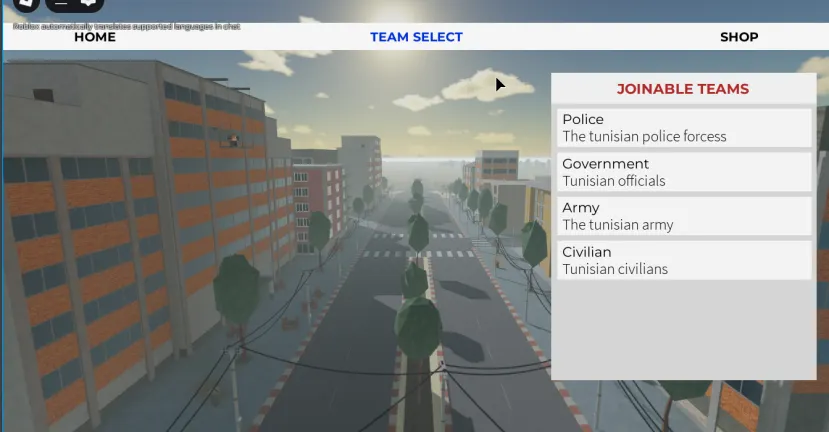This screenshot has height=432, width=829.
Task: Open the Roblox logo menu button
Action: click(25, 4)
